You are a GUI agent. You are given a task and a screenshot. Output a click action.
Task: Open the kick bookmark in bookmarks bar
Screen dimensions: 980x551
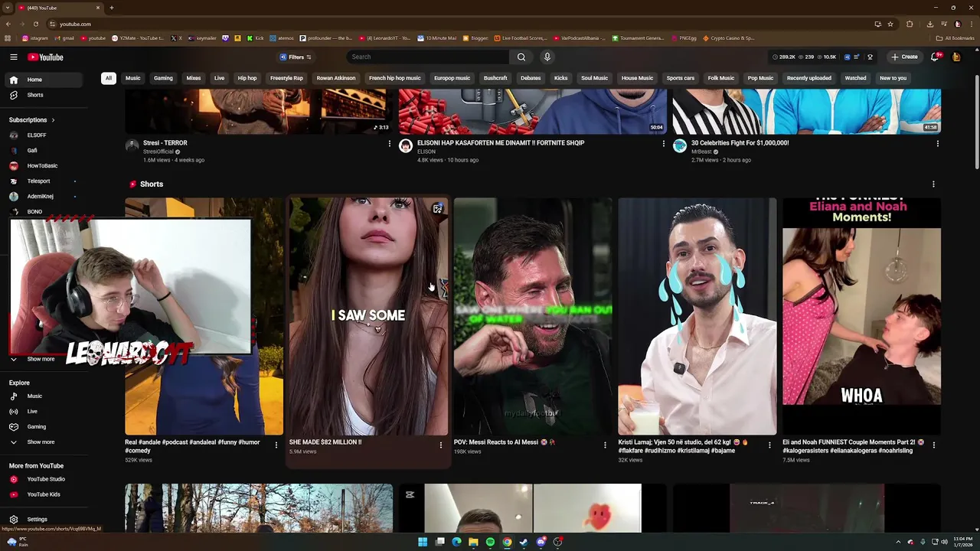pos(255,38)
